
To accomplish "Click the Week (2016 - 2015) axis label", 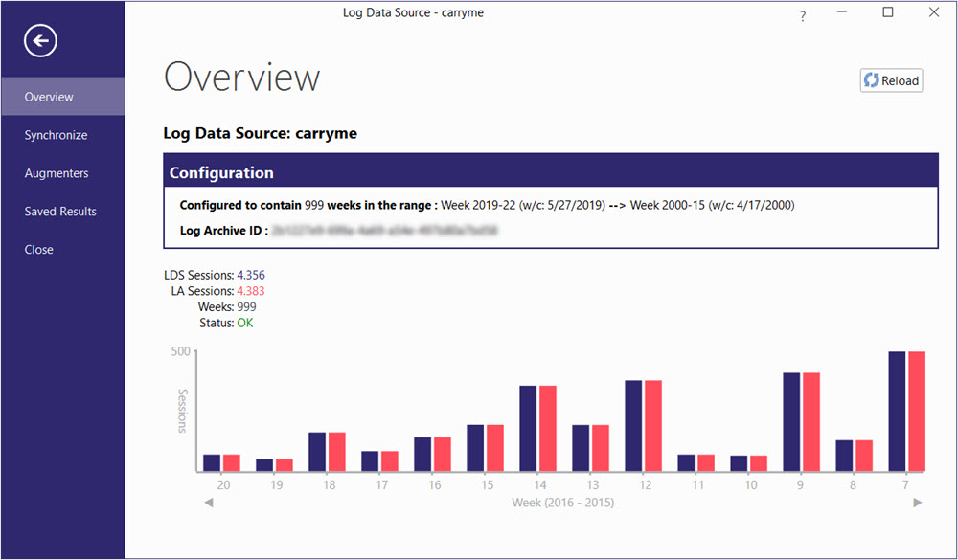I will [563, 503].
